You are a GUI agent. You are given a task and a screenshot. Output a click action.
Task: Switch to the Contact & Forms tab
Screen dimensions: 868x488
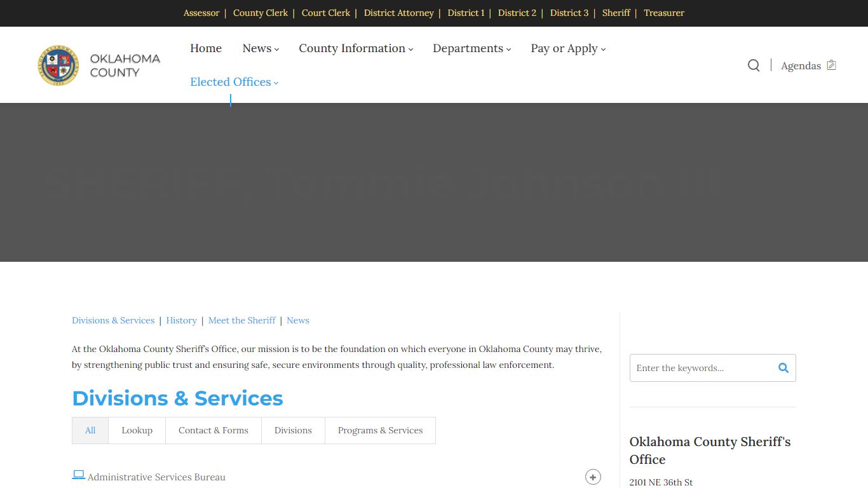pos(214,430)
